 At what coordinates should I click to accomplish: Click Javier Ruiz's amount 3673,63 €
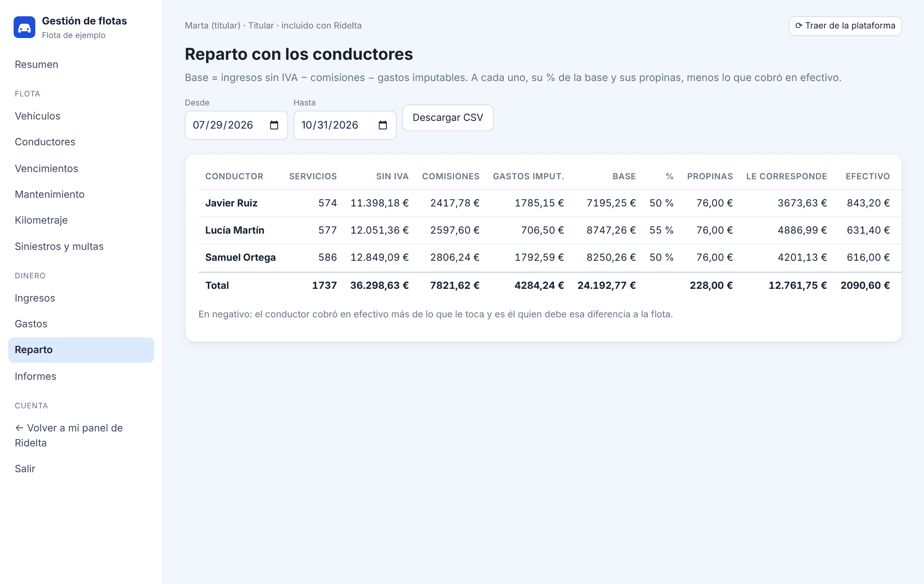coord(802,203)
